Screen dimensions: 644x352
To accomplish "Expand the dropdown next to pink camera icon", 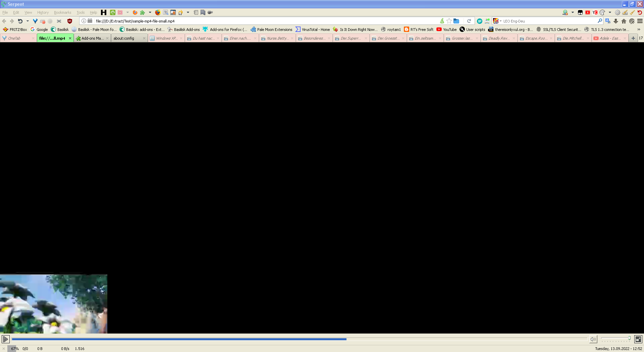I will coord(127,12).
